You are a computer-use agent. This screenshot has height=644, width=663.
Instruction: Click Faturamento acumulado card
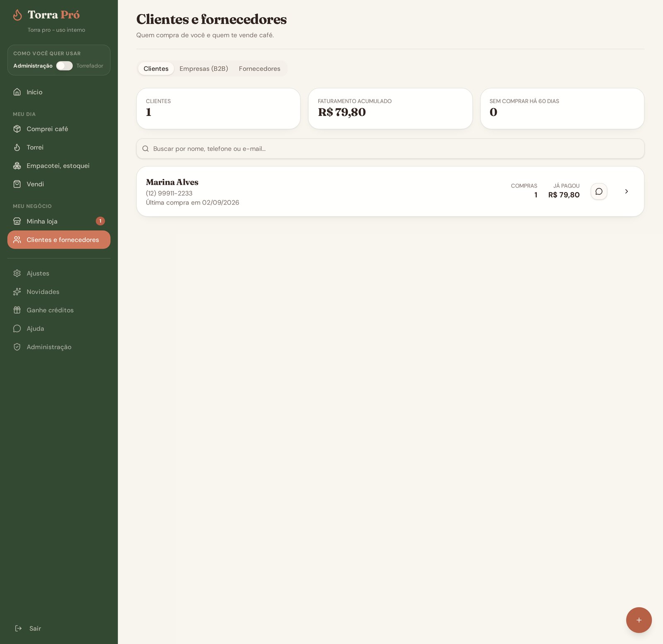point(390,109)
